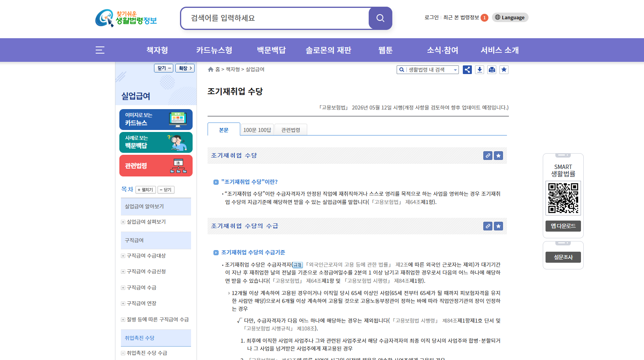Switch to the 관련법령 tab
This screenshot has height=360, width=644.
click(291, 130)
